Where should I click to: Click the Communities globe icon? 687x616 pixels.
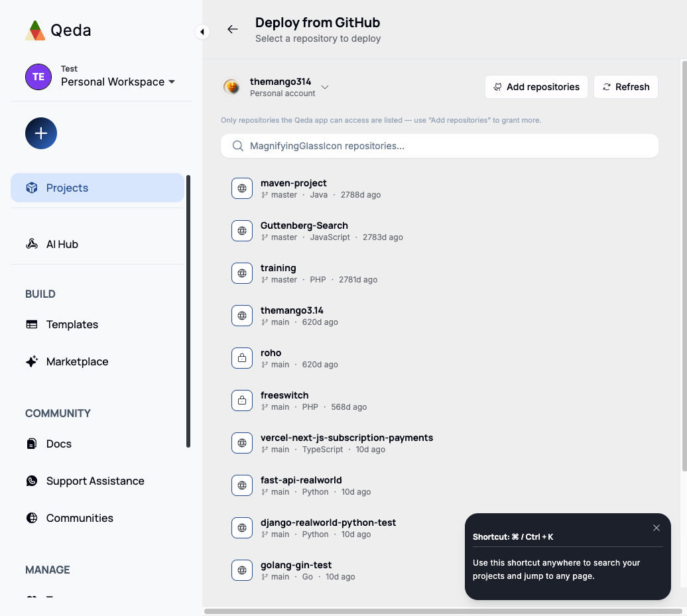[x=32, y=518]
